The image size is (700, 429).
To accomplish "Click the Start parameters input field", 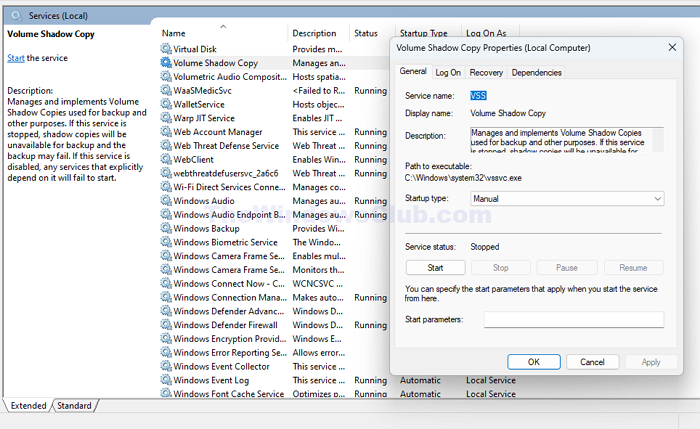I will (x=574, y=319).
